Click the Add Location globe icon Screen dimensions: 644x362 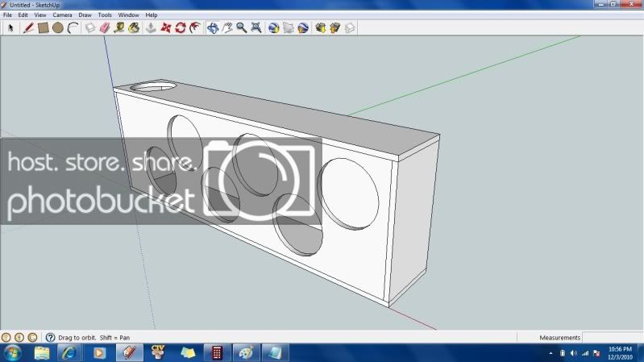tap(273, 28)
